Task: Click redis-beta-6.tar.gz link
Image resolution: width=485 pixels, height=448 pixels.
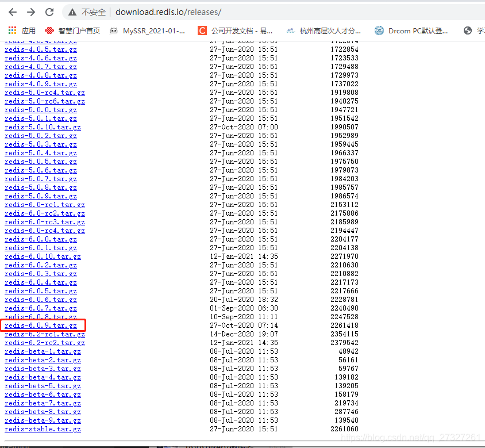Action: [43, 395]
